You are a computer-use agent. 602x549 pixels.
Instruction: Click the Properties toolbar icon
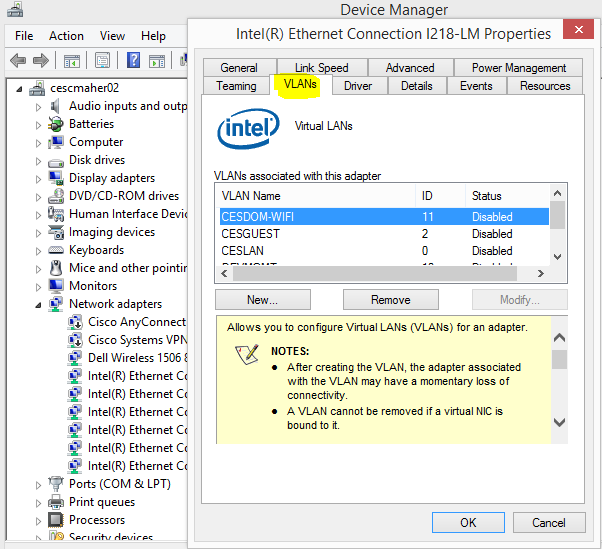(x=103, y=60)
